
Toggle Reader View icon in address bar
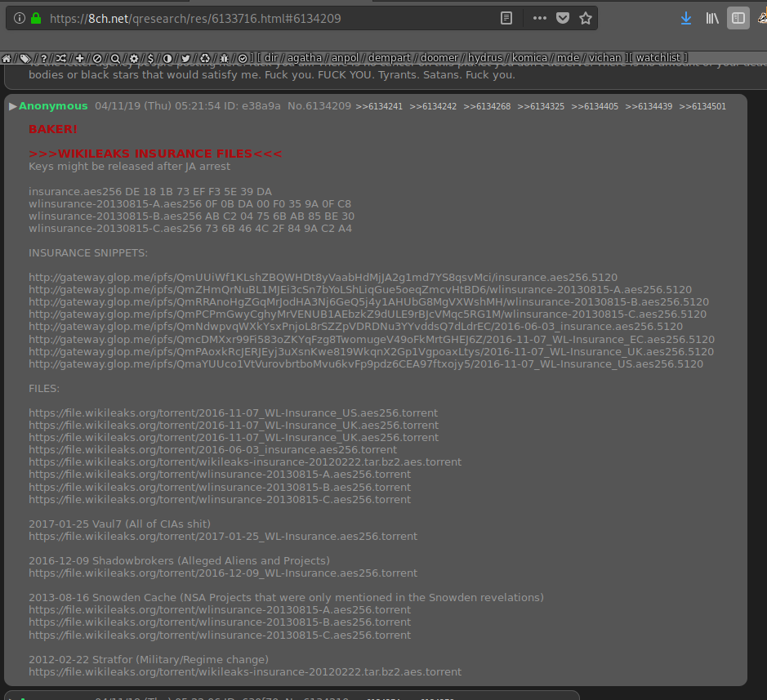pyautogui.click(x=506, y=19)
